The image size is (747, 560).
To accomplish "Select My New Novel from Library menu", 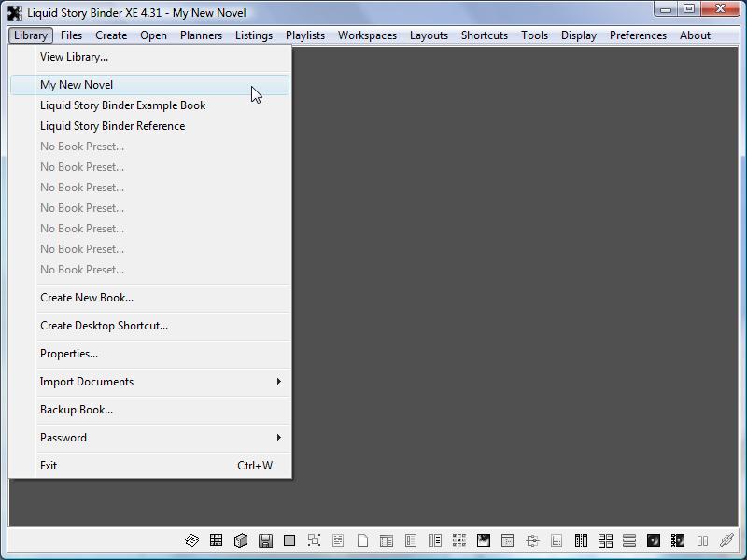I will [x=77, y=85].
